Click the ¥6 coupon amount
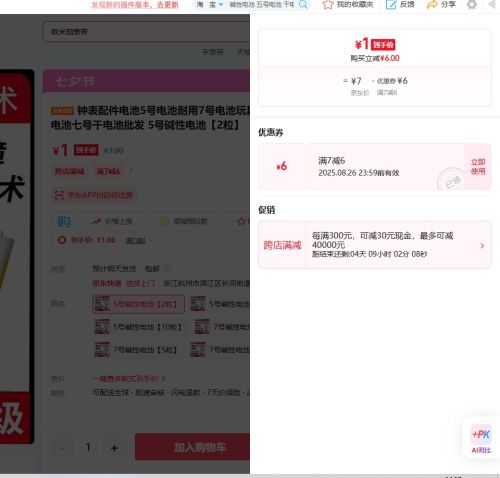Screen dimensions: 500x478 click(x=282, y=166)
